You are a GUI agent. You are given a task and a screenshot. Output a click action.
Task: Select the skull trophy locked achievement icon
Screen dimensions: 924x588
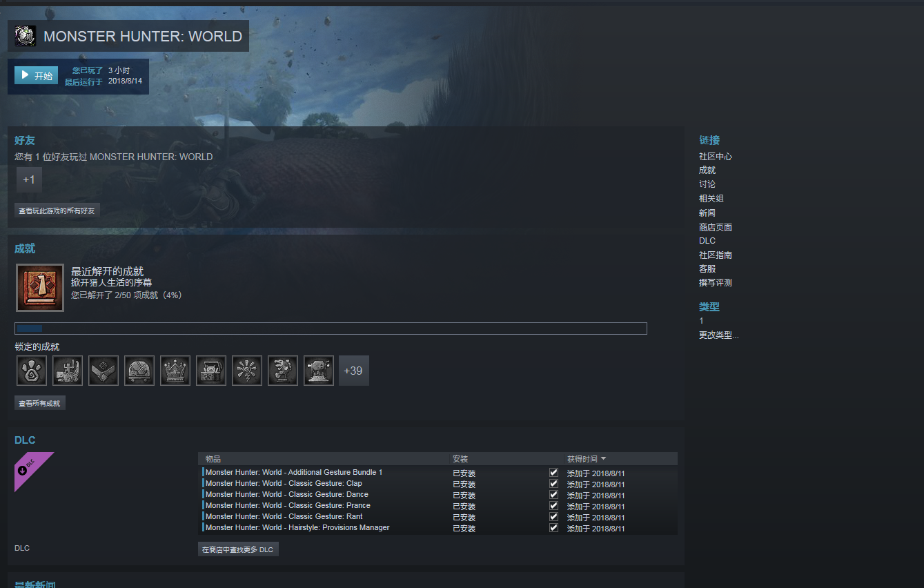(x=319, y=371)
